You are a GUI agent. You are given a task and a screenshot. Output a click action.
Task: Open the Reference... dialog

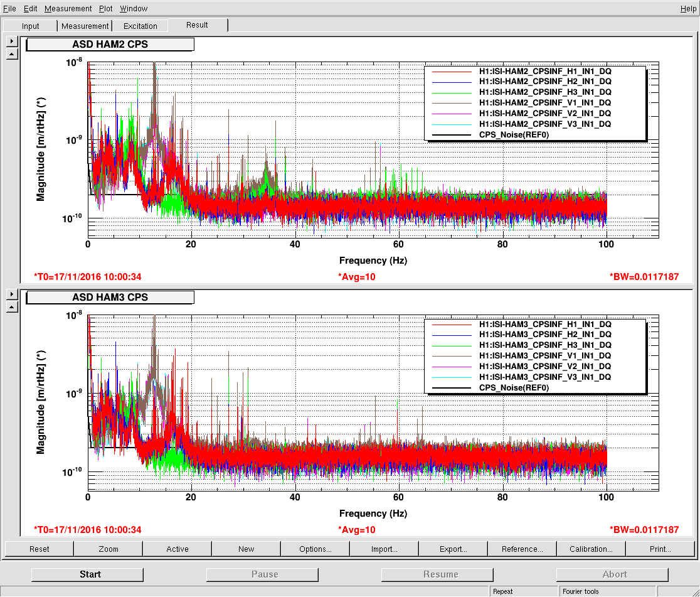522,549
